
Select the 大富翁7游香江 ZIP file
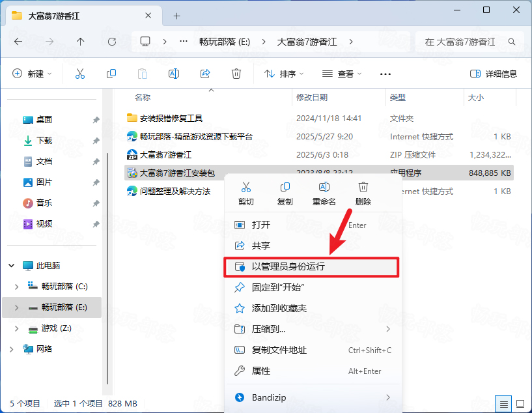click(319, 155)
